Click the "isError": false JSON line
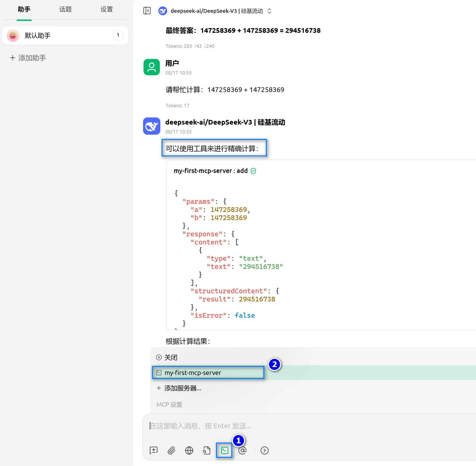 coord(223,315)
